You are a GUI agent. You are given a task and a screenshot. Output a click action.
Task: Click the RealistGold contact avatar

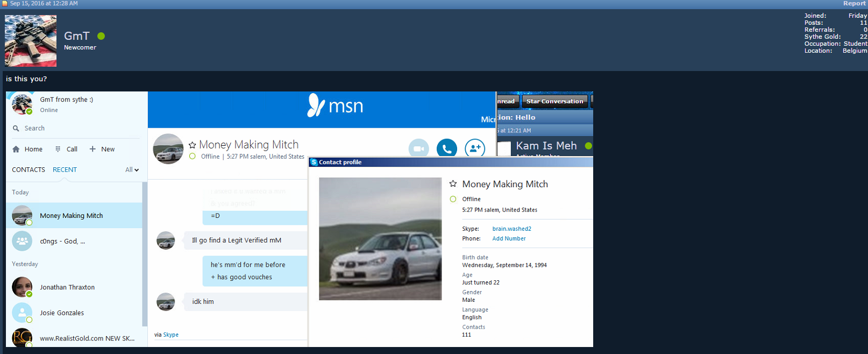[x=22, y=338]
